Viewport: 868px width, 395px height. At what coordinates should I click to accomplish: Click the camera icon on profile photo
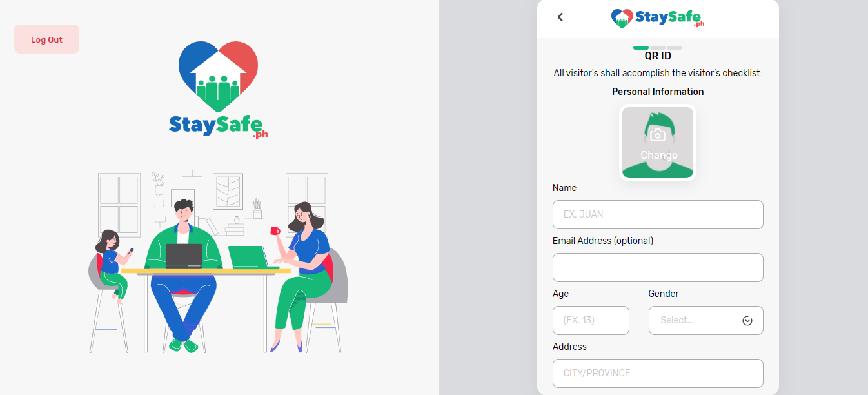pos(657,135)
